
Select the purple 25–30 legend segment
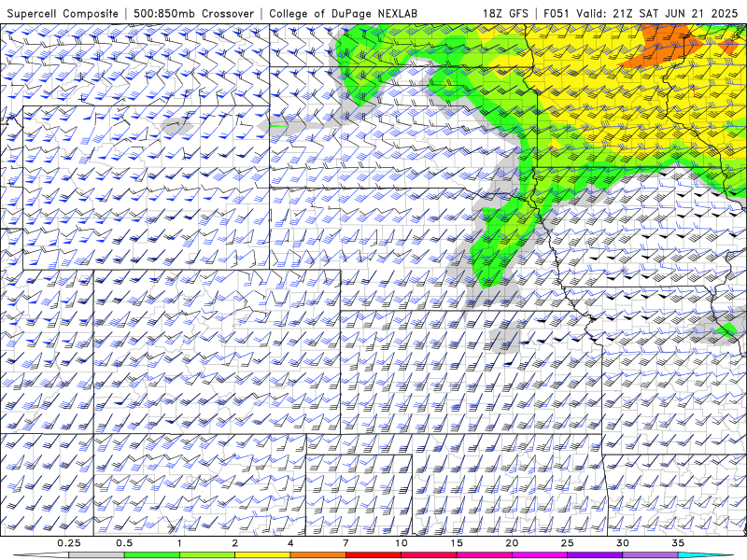595,555
